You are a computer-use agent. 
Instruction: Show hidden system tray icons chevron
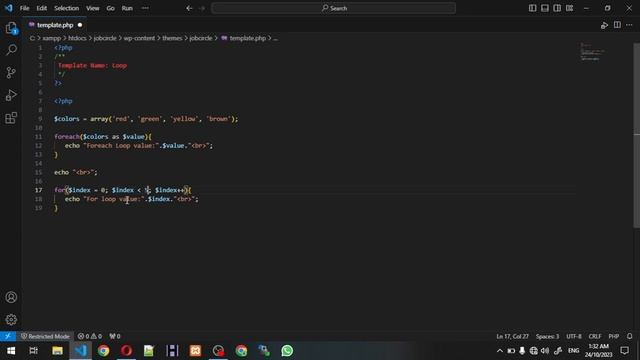(x=500, y=351)
